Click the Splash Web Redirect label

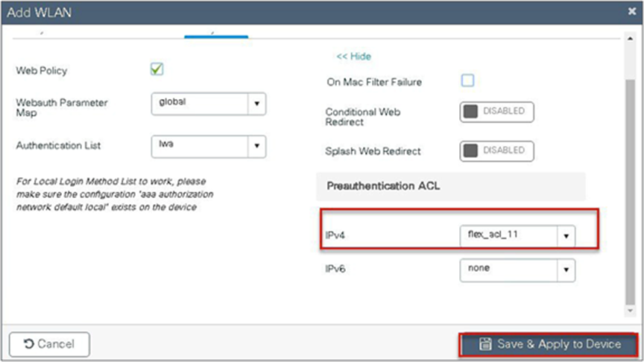[373, 151]
